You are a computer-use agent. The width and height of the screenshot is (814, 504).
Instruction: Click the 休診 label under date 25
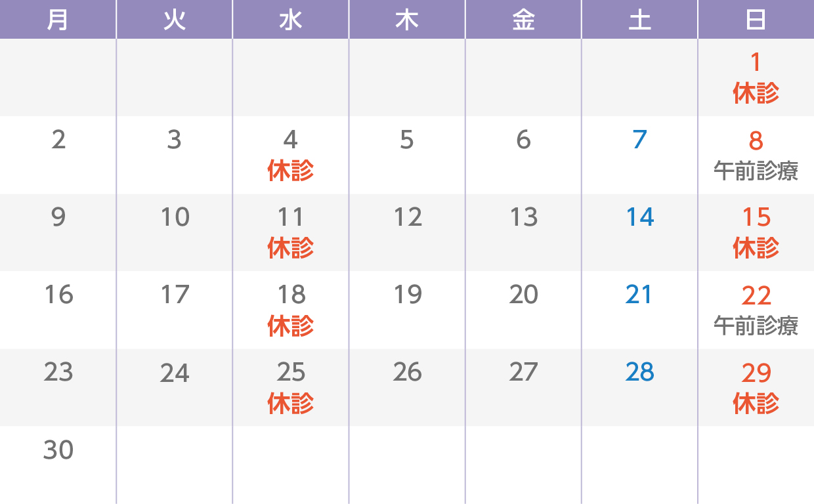tap(291, 403)
